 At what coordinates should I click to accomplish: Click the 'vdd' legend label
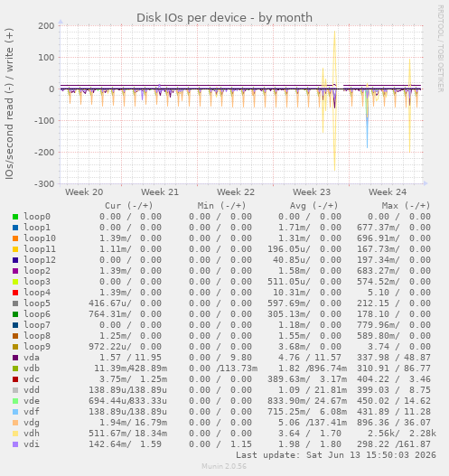click(x=32, y=390)
